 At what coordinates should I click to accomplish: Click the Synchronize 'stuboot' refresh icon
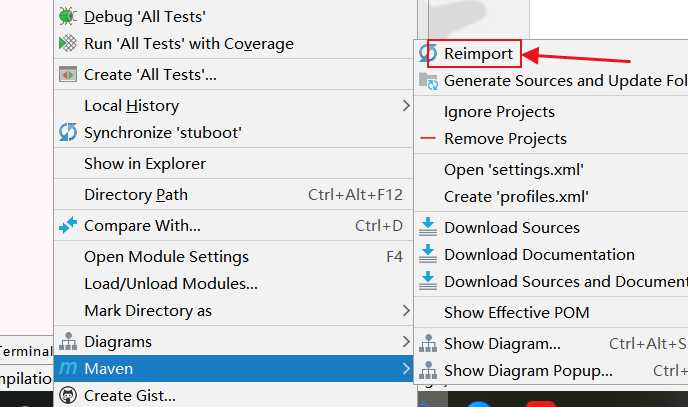point(68,132)
